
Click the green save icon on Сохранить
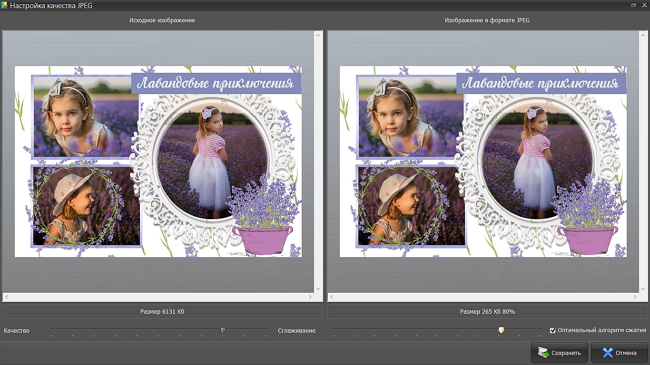pos(543,353)
